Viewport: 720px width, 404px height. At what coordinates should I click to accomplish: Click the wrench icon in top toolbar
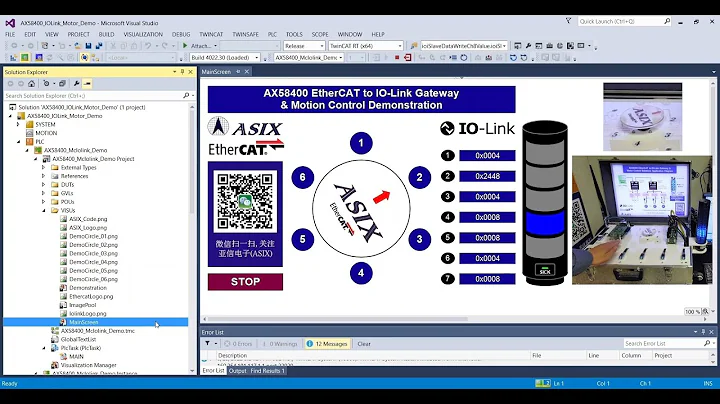[528, 46]
